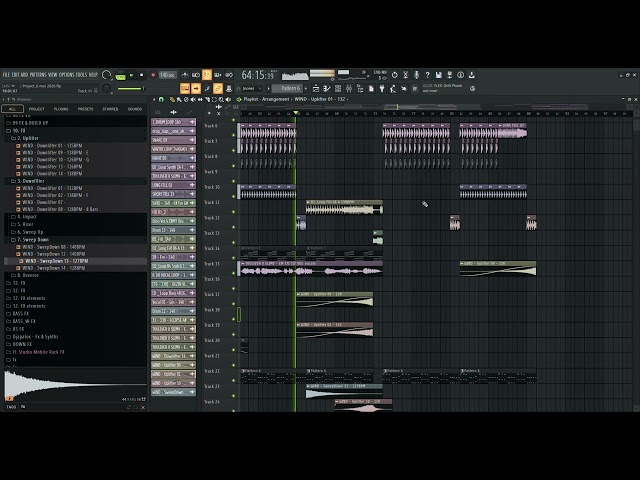Click the save project floppy icon
Viewport: 640px width, 480px height.
click(x=438, y=75)
